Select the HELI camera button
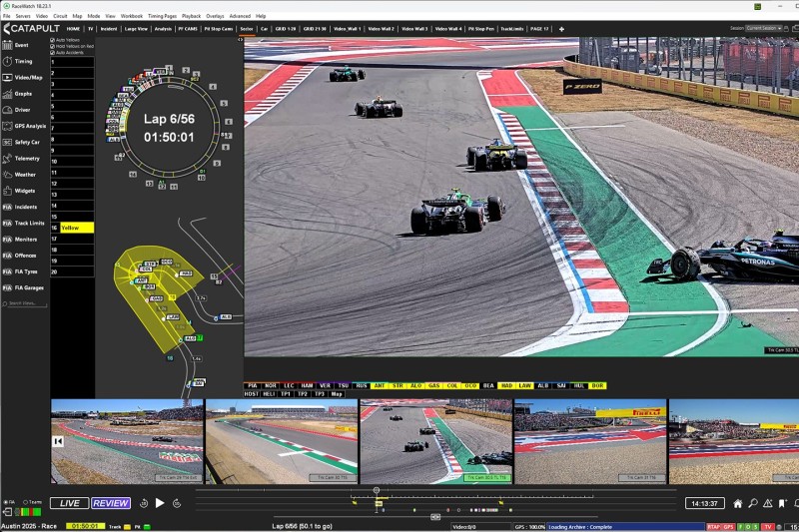The image size is (799, 532). click(x=269, y=394)
